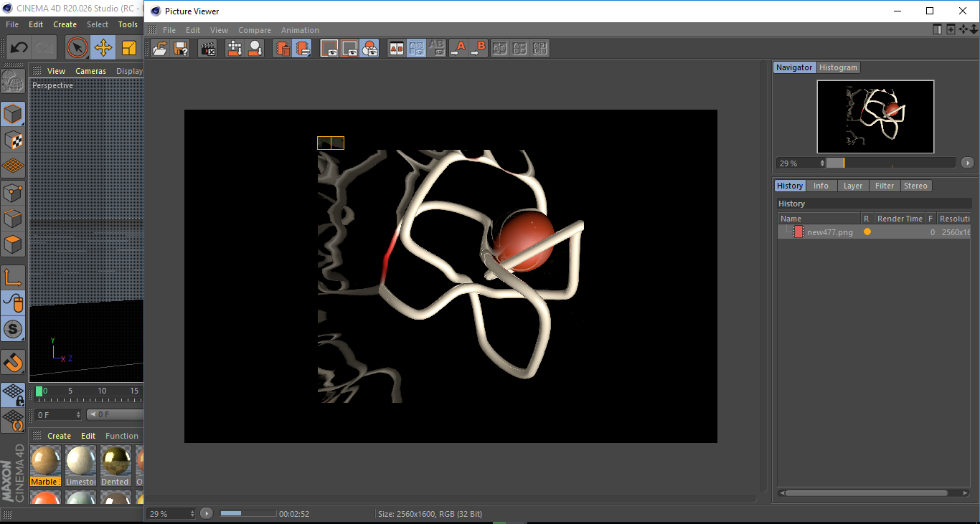The image size is (980, 524).
Task: Click the Enable Axis L-shaped icon
Action: 13,277
